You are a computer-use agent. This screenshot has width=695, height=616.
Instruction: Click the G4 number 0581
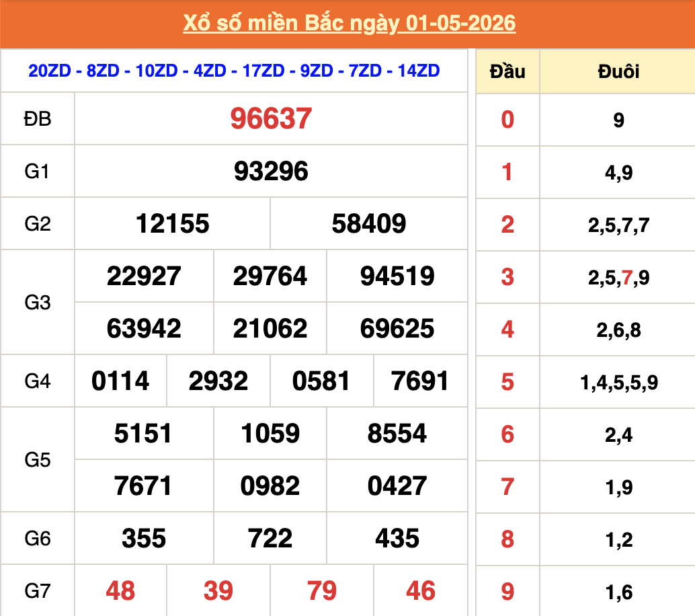coord(321,381)
